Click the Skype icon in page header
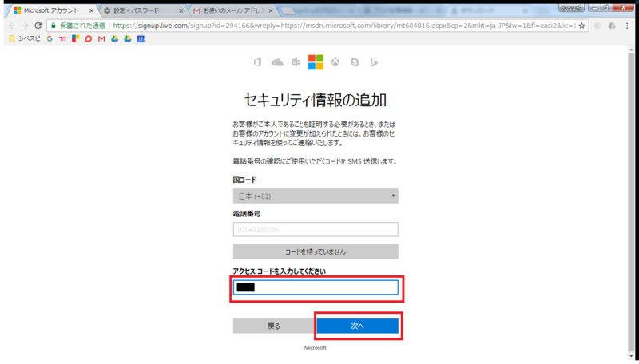Screen dimensions: 639x364 pos(355,62)
